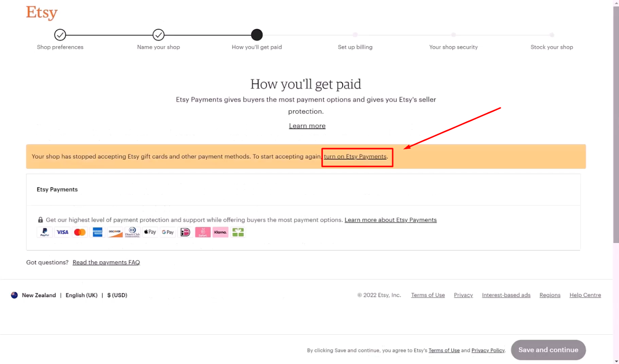Screen dimensions: 619x364
Task: Click the PayPal payment icon
Action: point(45,232)
